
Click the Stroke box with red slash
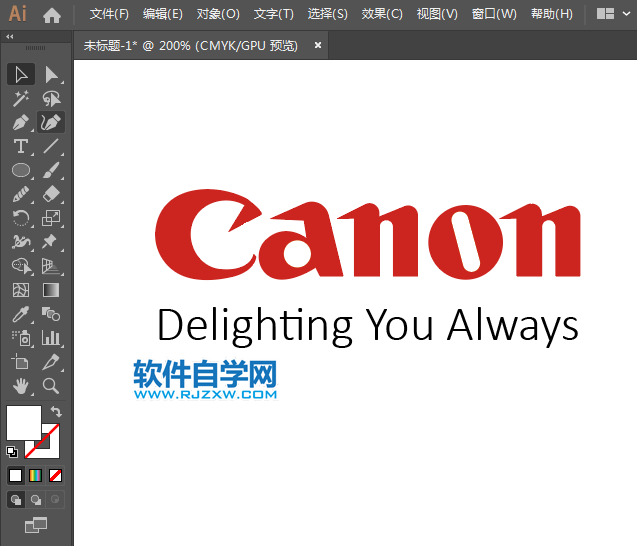tap(49, 448)
